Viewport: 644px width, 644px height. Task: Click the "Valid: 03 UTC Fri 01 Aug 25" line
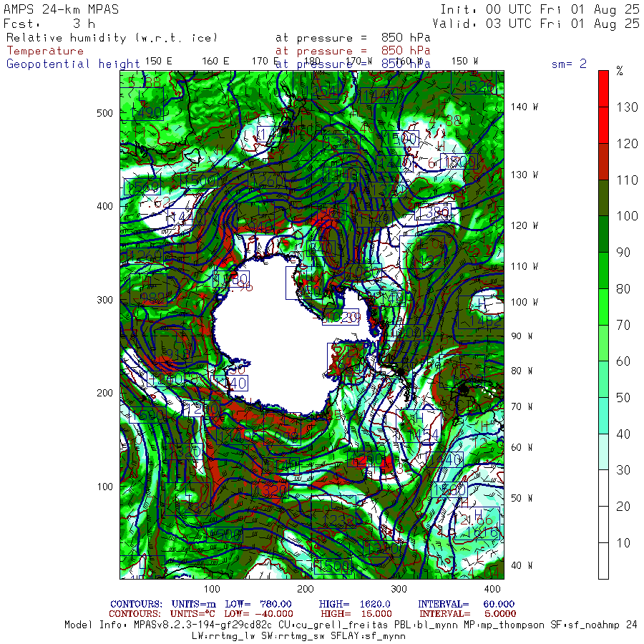[535, 24]
